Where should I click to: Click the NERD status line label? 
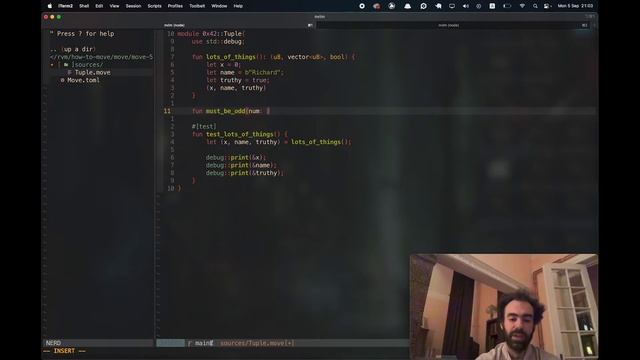pos(53,343)
